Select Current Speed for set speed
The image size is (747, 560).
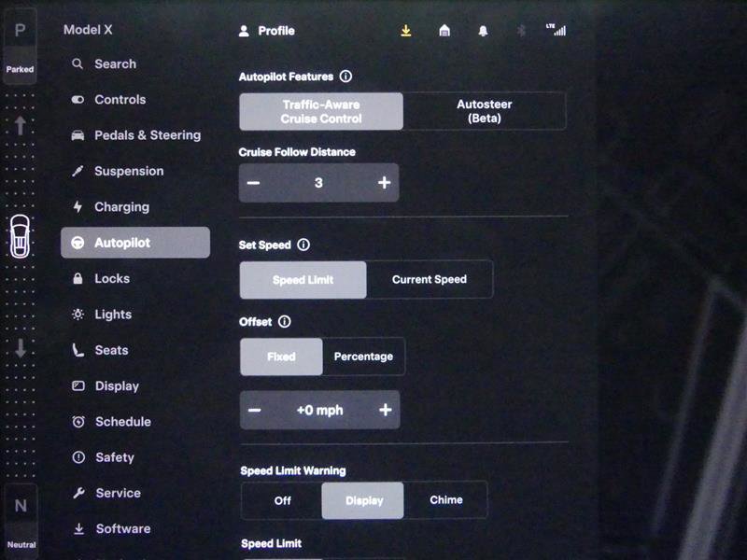[429, 279]
